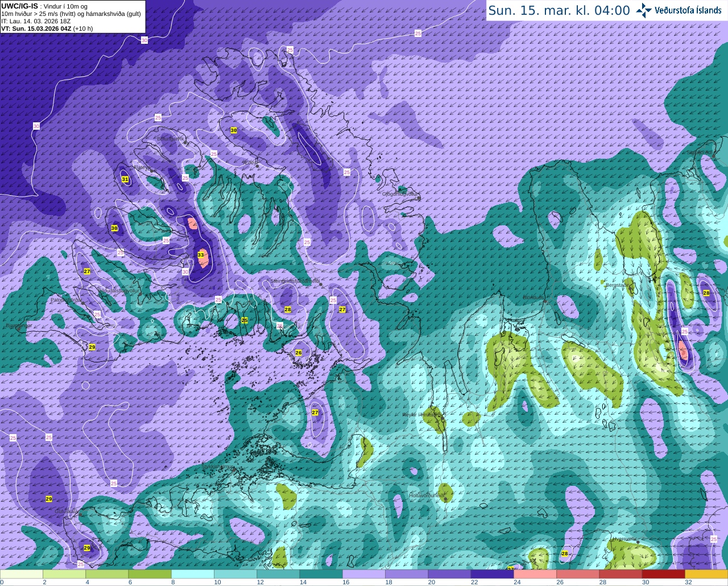The height and width of the screenshot is (586, 728).
Task: Click the Stykkishólmur station label
Action: pos(218,467)
